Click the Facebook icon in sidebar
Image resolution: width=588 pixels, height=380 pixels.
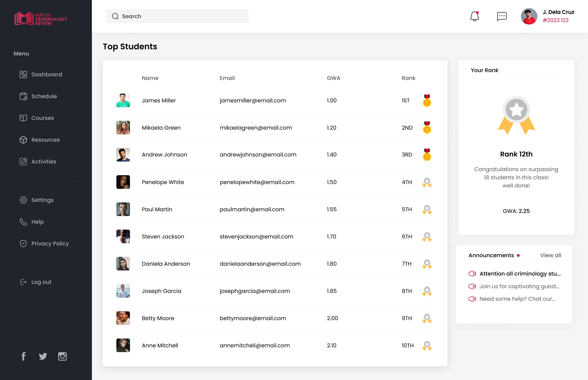pos(24,356)
